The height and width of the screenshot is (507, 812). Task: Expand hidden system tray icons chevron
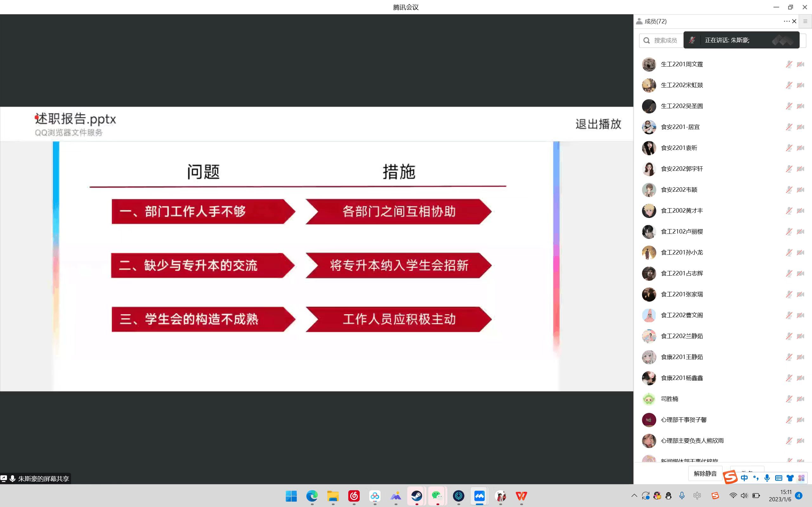[634, 496]
